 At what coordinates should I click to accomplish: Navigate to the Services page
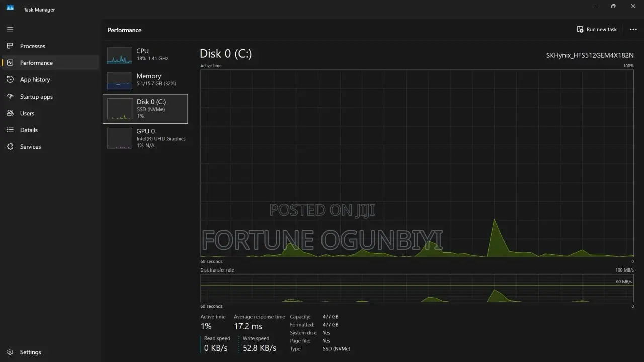click(x=50, y=146)
